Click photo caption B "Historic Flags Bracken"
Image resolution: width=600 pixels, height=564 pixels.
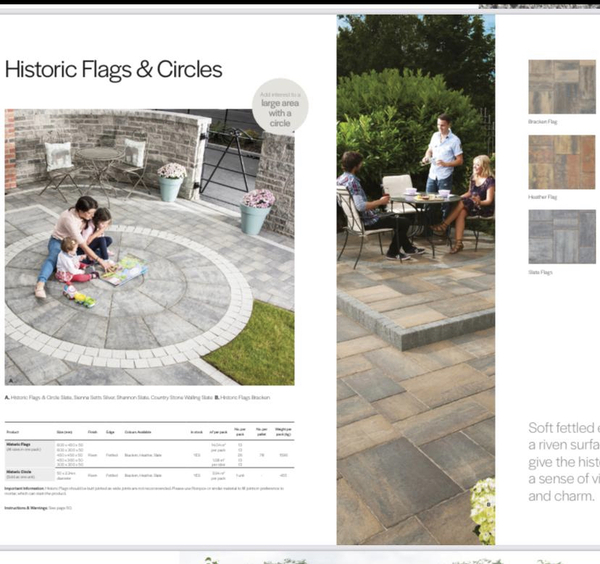click(x=242, y=398)
